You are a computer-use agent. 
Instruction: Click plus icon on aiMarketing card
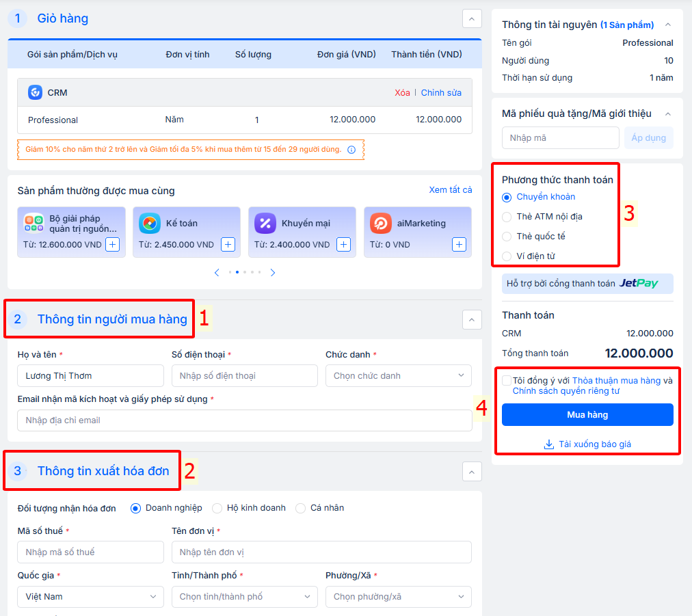(460, 245)
